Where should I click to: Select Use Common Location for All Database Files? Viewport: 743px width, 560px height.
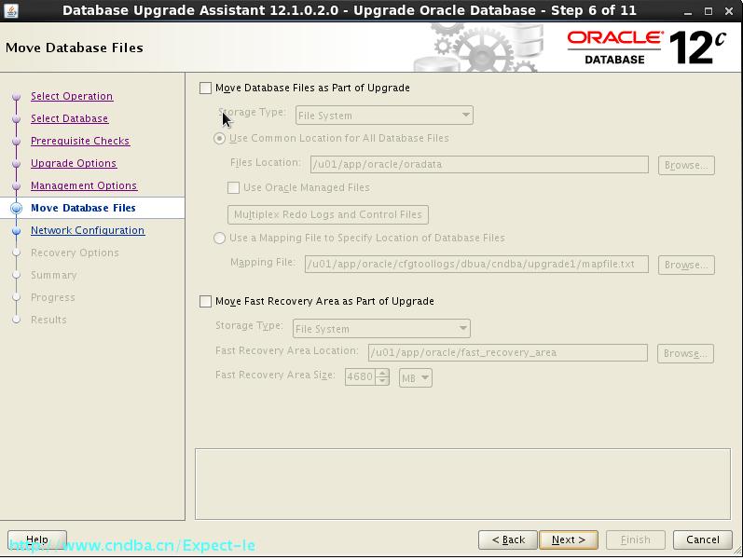click(219, 138)
